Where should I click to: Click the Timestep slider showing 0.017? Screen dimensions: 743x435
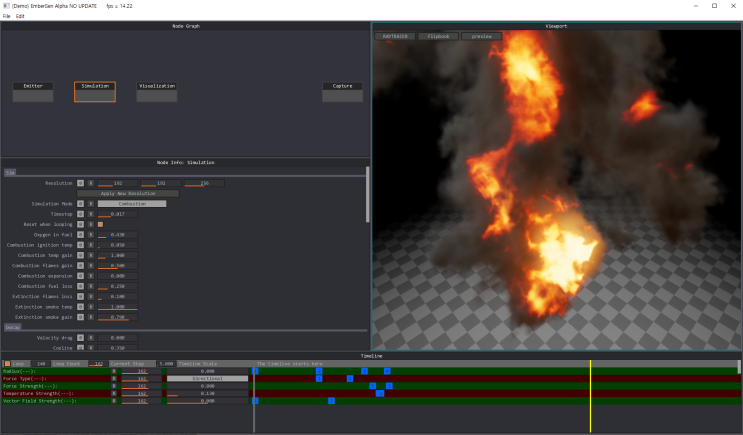(118, 214)
